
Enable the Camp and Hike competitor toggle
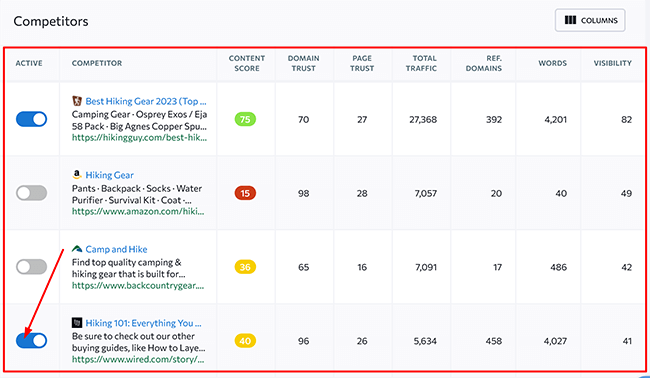coord(32,267)
